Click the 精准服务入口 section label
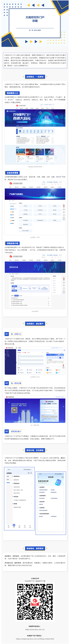70x644 pixels. [x=12, y=93]
